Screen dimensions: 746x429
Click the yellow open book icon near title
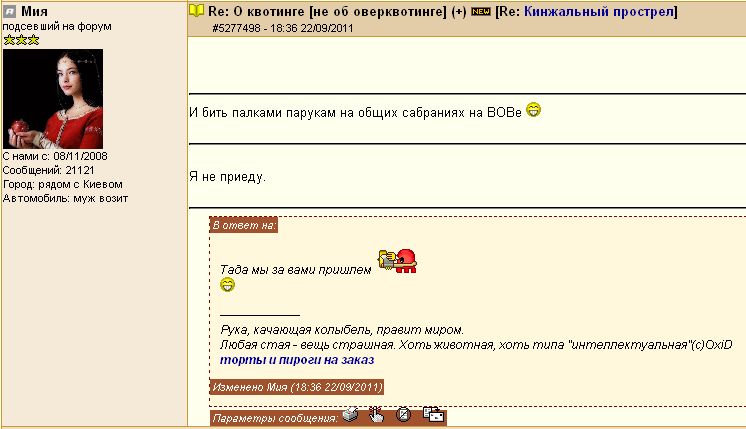pos(197,11)
